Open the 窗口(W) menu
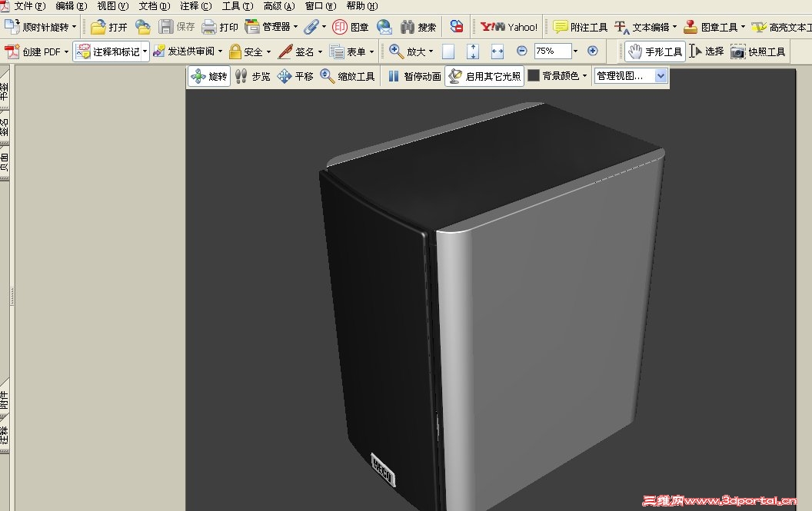 (321, 6)
